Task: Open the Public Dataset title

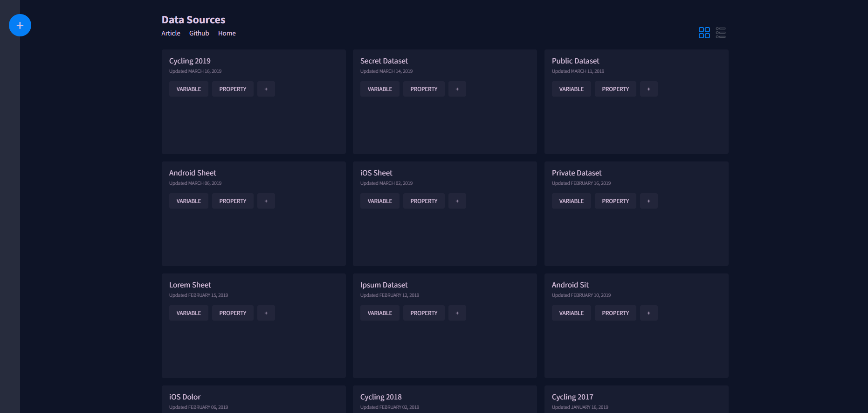Action: [576, 61]
